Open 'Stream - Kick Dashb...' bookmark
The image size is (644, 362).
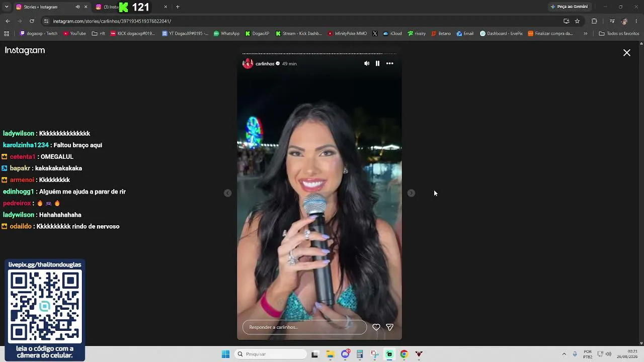point(298,34)
